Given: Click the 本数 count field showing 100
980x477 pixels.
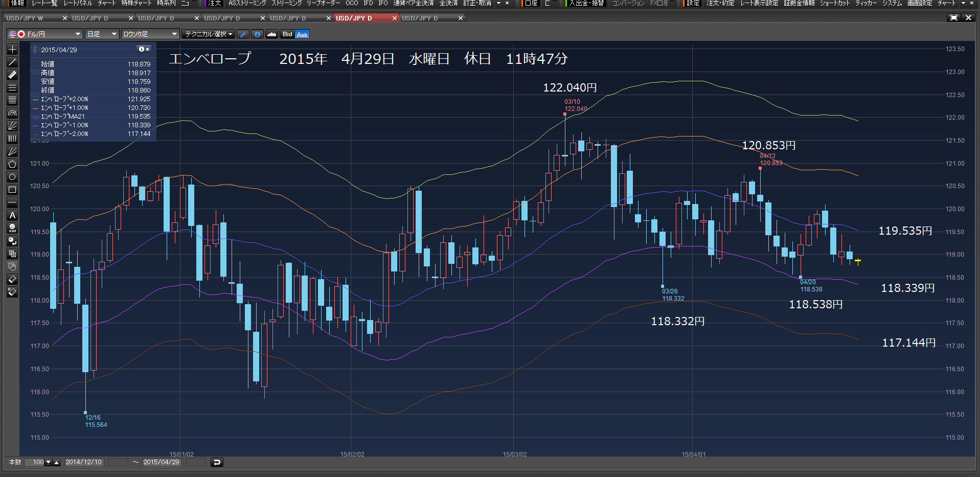Looking at the screenshot, I should [35, 462].
